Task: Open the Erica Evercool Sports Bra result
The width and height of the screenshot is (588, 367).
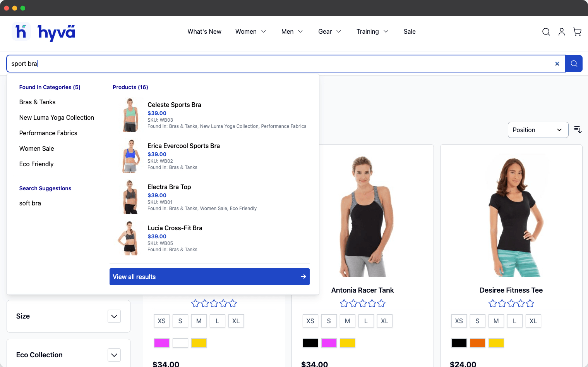Action: point(183,146)
